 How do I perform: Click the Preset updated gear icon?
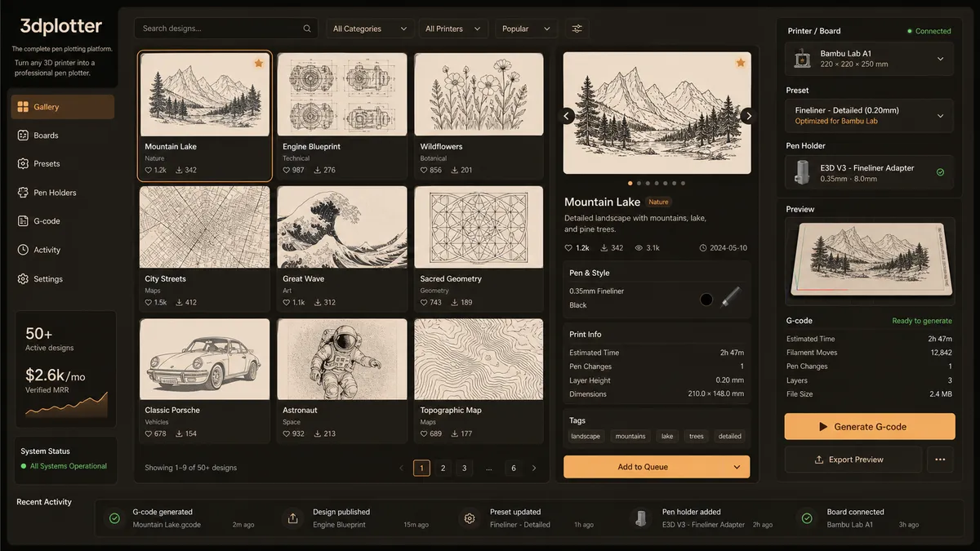470,518
